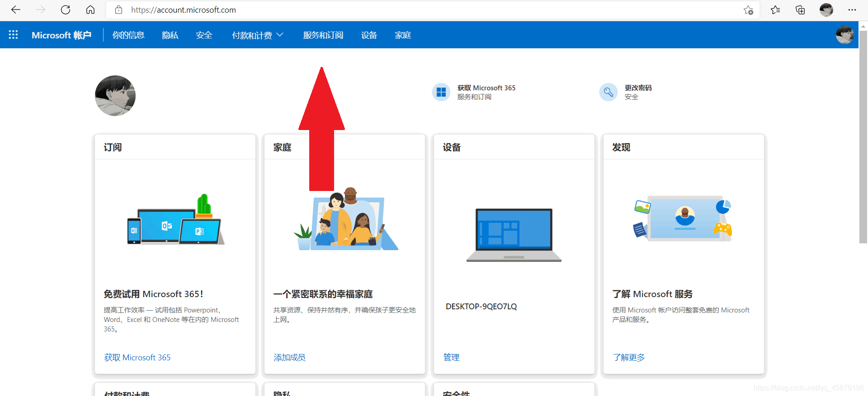Open the 隐私 menu item
This screenshot has width=868, height=396.
[170, 35]
